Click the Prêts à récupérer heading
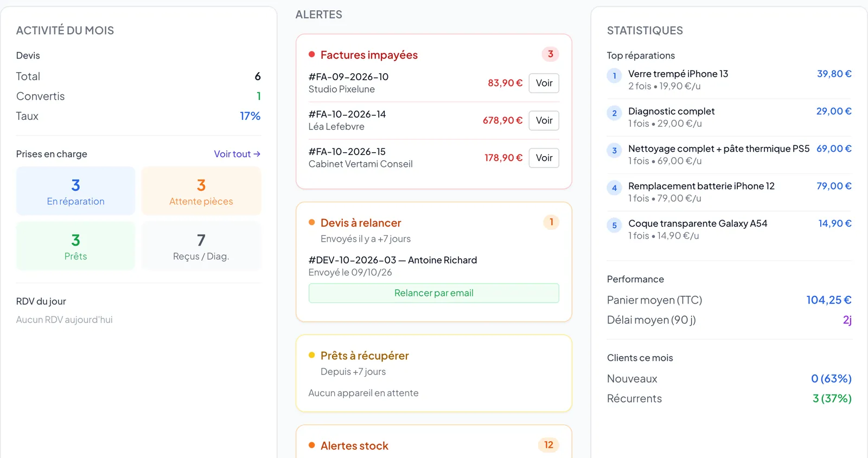 [365, 356]
